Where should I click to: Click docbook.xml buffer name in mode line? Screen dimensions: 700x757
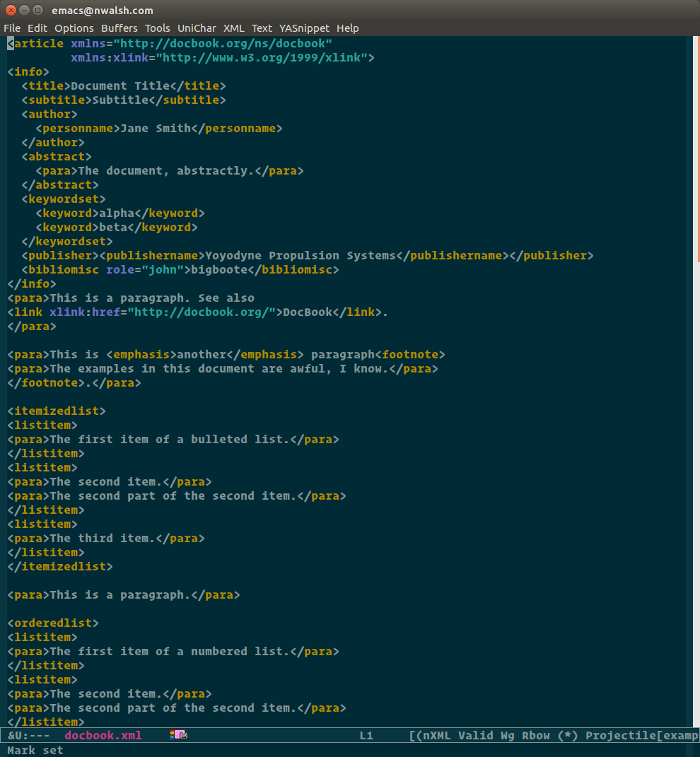tap(103, 735)
